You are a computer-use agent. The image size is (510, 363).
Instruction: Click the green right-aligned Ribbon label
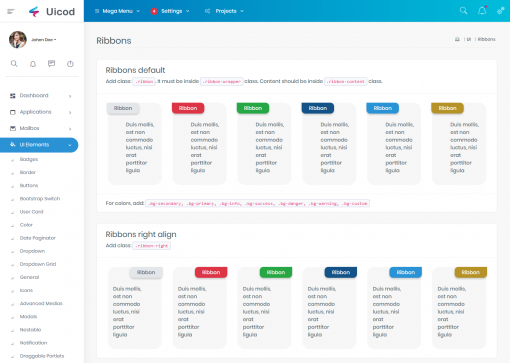[276, 272]
